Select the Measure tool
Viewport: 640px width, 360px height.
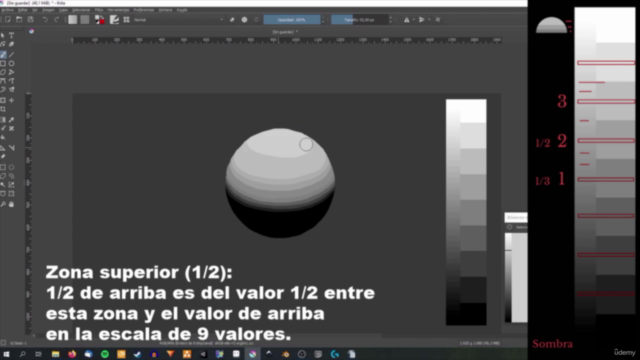11,148
